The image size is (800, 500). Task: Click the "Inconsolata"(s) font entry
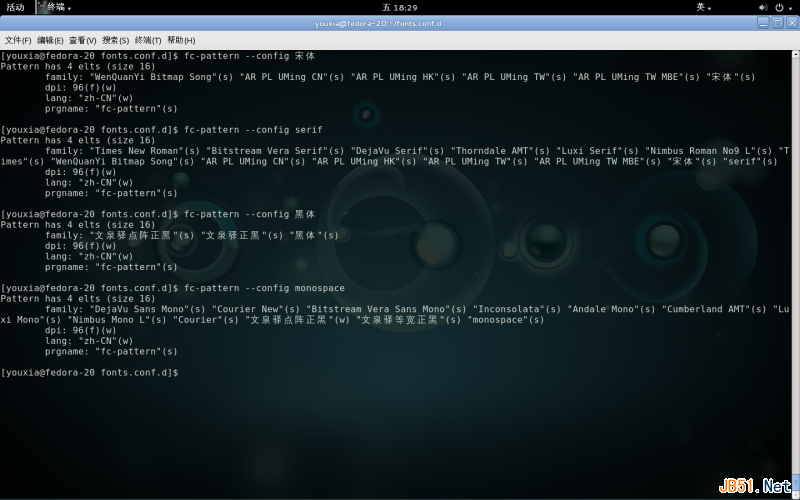click(517, 309)
